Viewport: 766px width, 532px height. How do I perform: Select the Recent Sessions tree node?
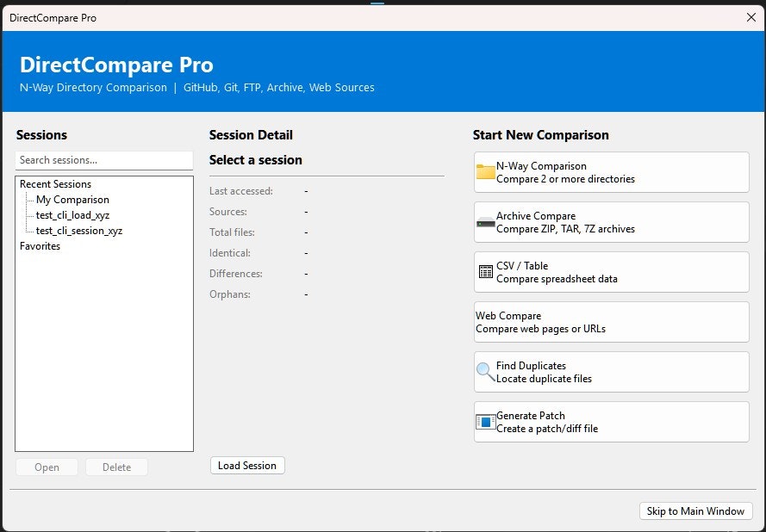tap(55, 184)
